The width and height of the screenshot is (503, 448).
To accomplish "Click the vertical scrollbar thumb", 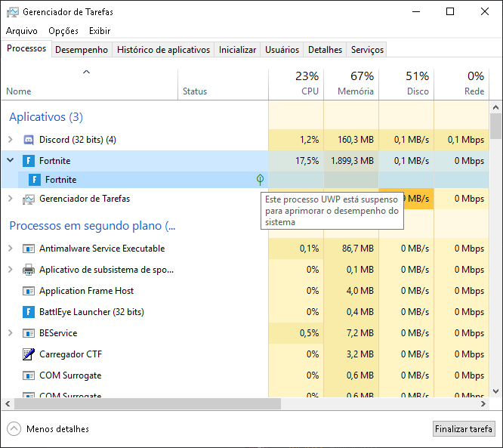I will (x=496, y=126).
